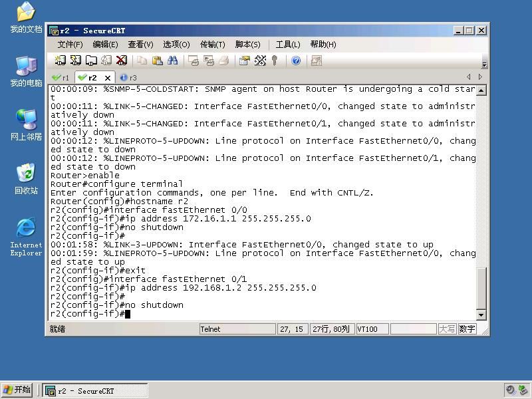Viewport: 532px width, 399px height.
Task: Click the Paste toolbar icon
Action: click(x=157, y=61)
